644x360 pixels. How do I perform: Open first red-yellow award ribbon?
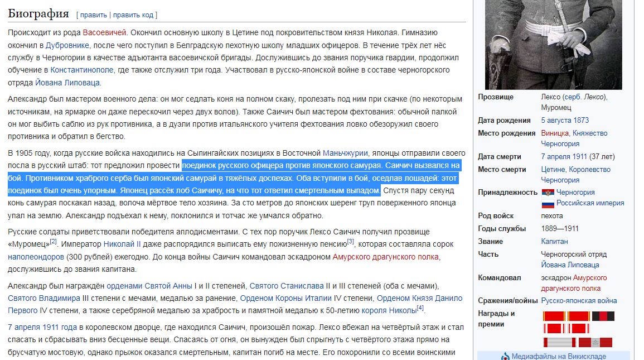click(554, 316)
